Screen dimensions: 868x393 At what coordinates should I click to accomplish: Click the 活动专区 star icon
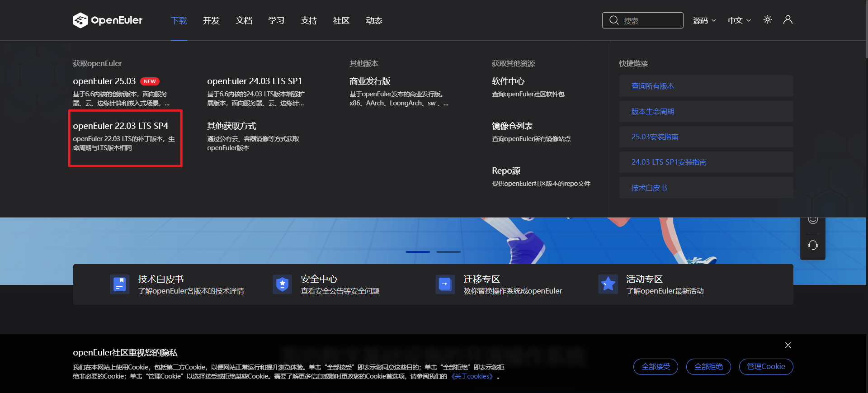pos(608,284)
